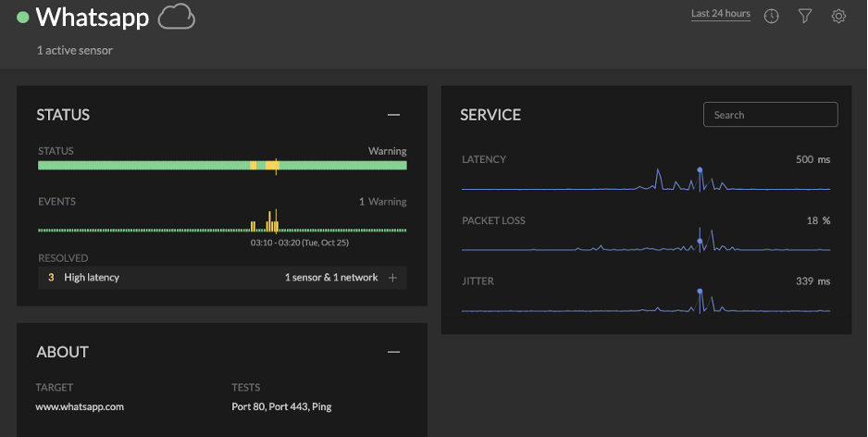868x437 pixels.
Task: Click the RESOLVED section label
Action: pyautogui.click(x=63, y=258)
